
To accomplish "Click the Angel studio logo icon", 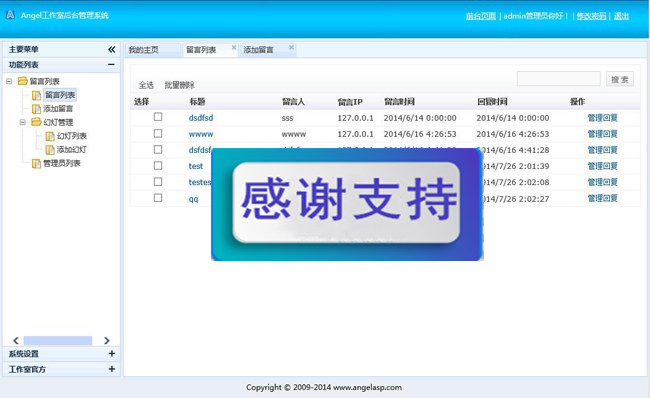I will tap(10, 15).
